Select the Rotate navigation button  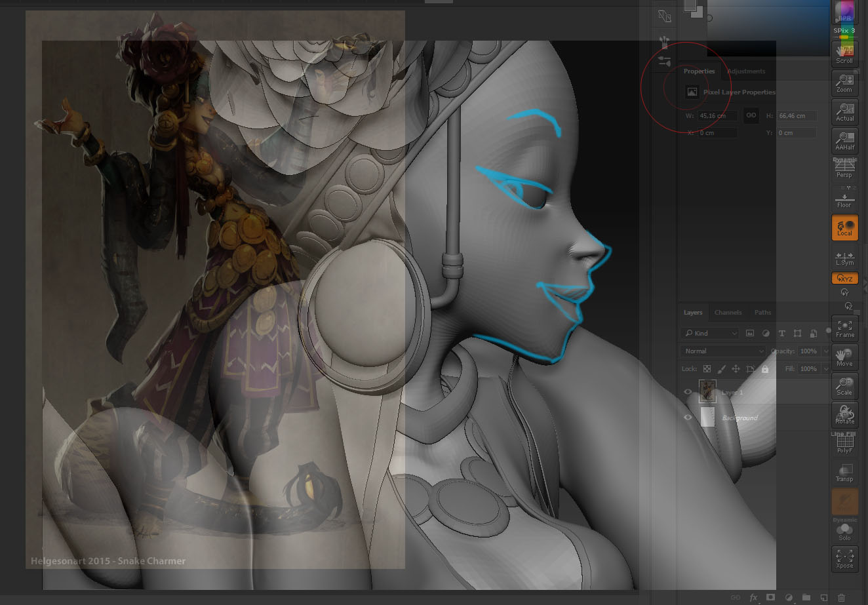(844, 414)
